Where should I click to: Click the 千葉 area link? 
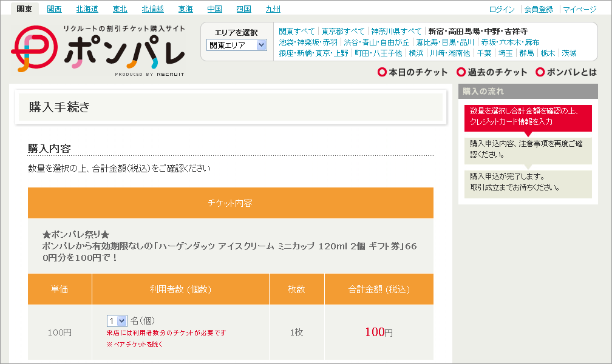point(484,53)
